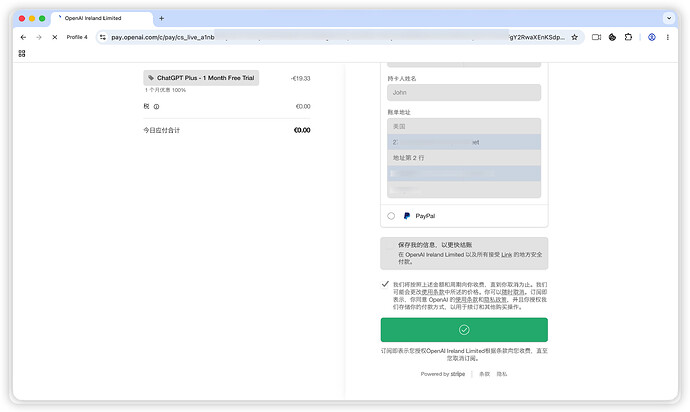Click the bold €0.00 total due today

tap(302, 130)
